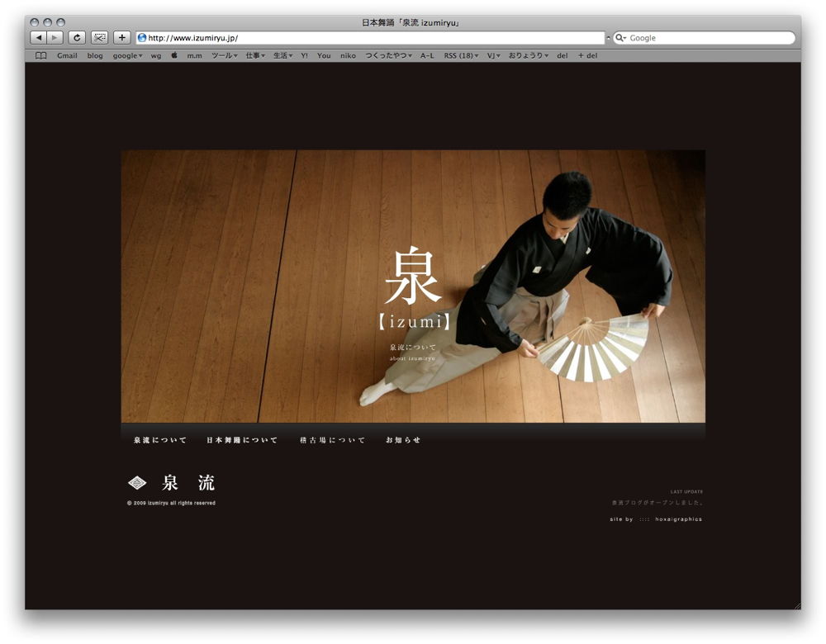Expand the 仕事 bookmarks folder

click(x=255, y=56)
